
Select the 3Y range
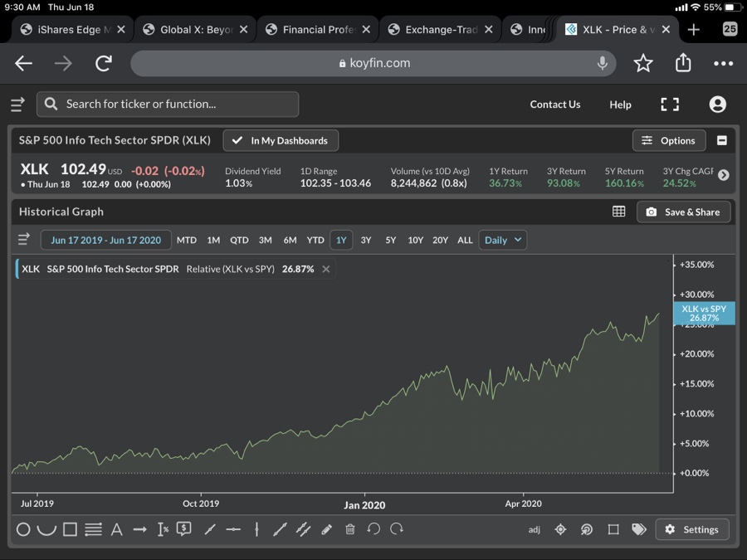tap(366, 240)
